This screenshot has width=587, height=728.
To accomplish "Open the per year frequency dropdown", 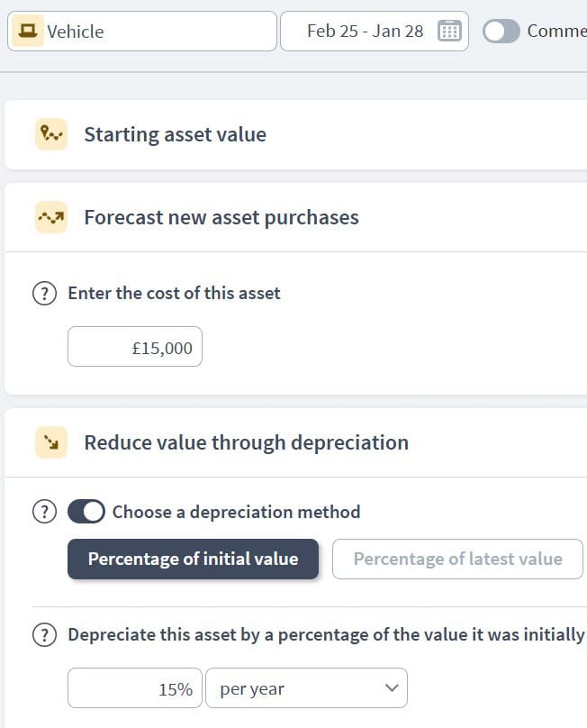I will tap(307, 688).
